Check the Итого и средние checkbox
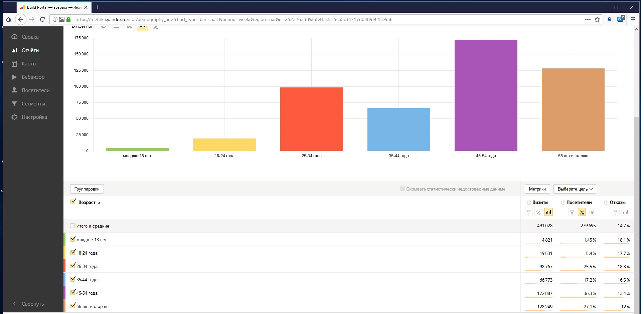Viewport: 644px width, 314px height. coord(72,226)
